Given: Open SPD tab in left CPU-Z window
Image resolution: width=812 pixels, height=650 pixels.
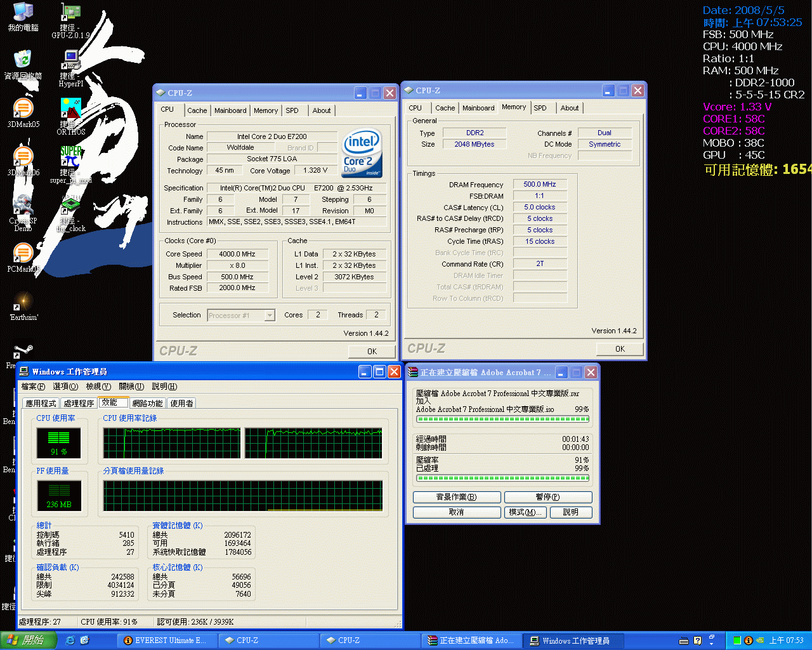Looking at the screenshot, I should coord(292,110).
